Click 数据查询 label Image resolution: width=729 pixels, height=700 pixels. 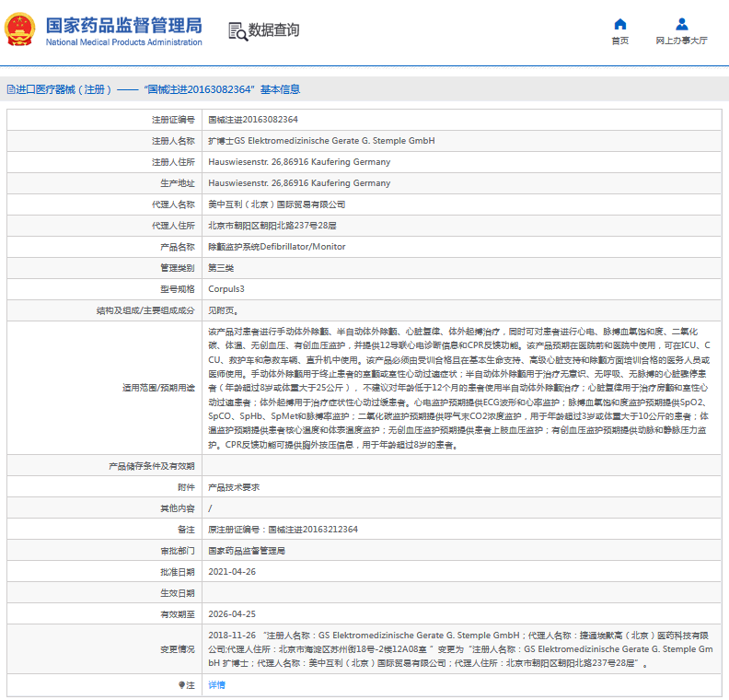[273, 30]
